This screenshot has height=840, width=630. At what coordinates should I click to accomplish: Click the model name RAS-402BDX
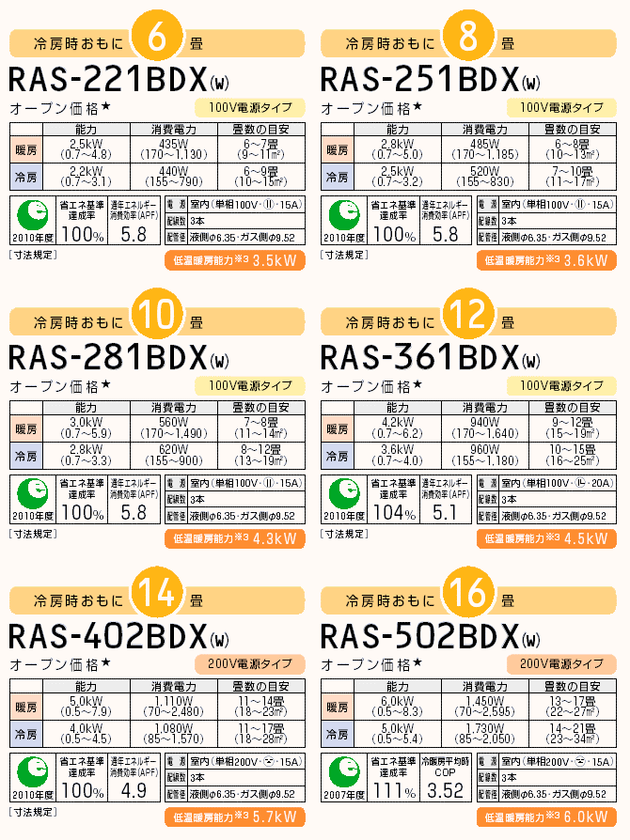pyautogui.click(x=119, y=636)
